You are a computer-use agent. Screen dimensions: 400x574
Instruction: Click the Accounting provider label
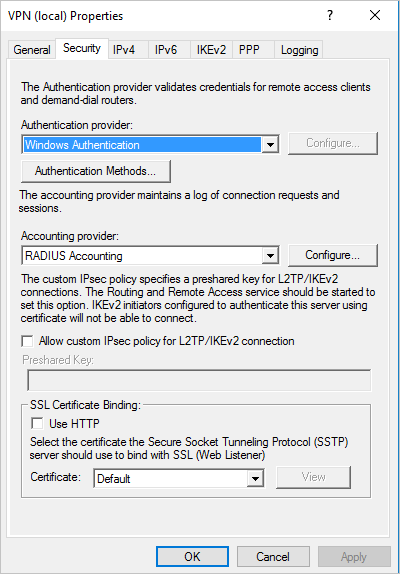pos(70,236)
